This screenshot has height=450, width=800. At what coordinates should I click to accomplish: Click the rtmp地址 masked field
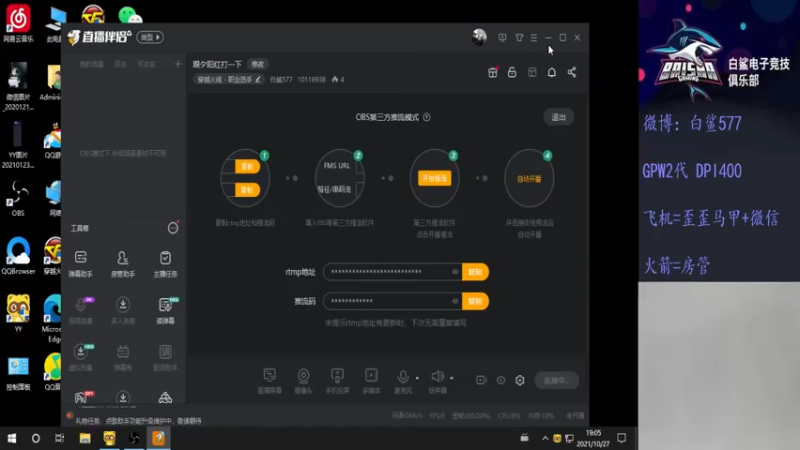(393, 272)
